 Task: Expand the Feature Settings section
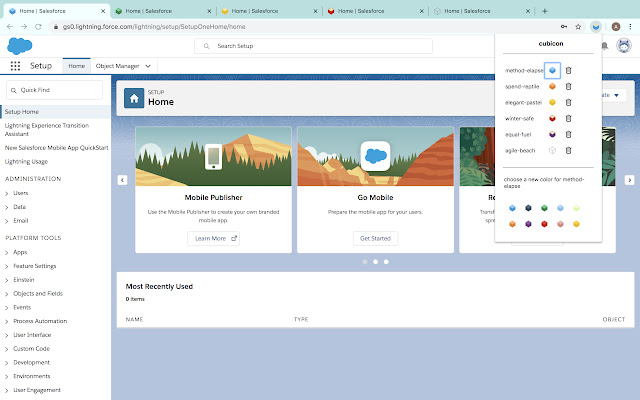(7, 267)
